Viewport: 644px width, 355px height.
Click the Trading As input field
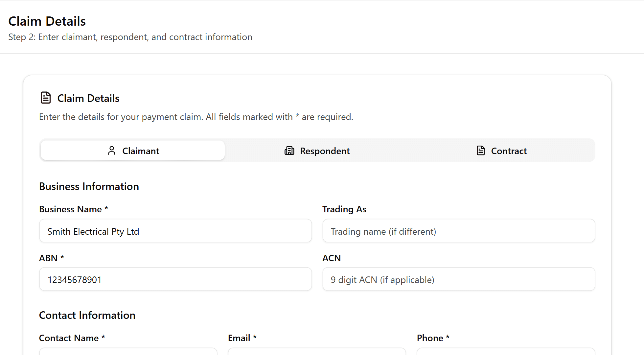tap(458, 231)
